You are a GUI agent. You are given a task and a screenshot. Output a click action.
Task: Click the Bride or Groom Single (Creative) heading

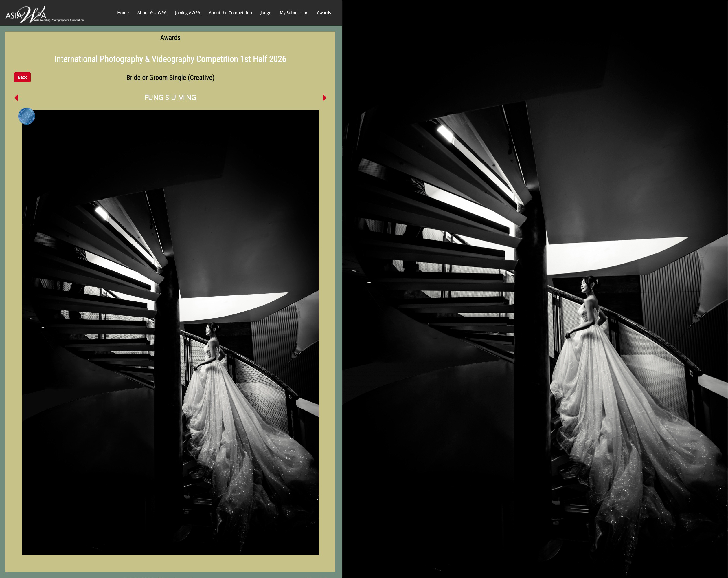[x=170, y=77]
